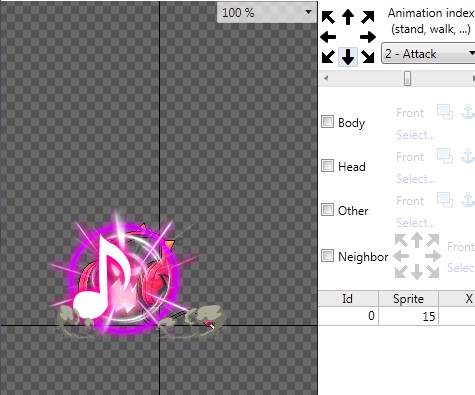Screen dimensions: 475x395
Task: Click the Sprite column header
Action: tap(408, 299)
